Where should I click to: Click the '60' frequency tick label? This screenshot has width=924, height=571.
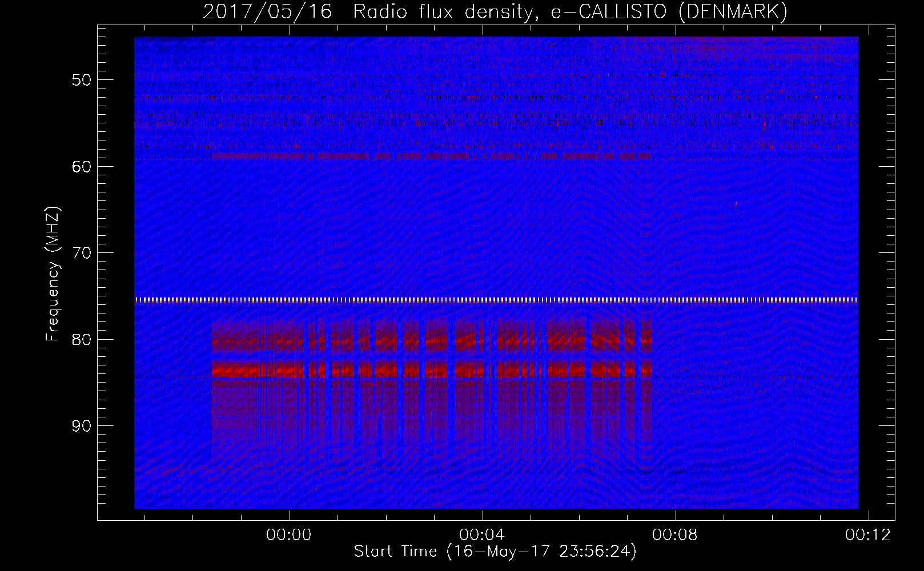click(x=82, y=167)
